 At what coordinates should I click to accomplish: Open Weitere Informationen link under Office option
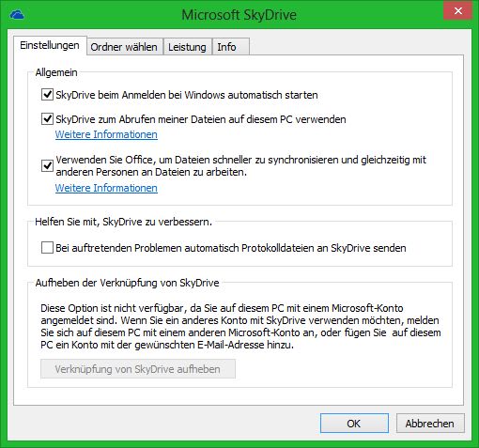click(106, 188)
